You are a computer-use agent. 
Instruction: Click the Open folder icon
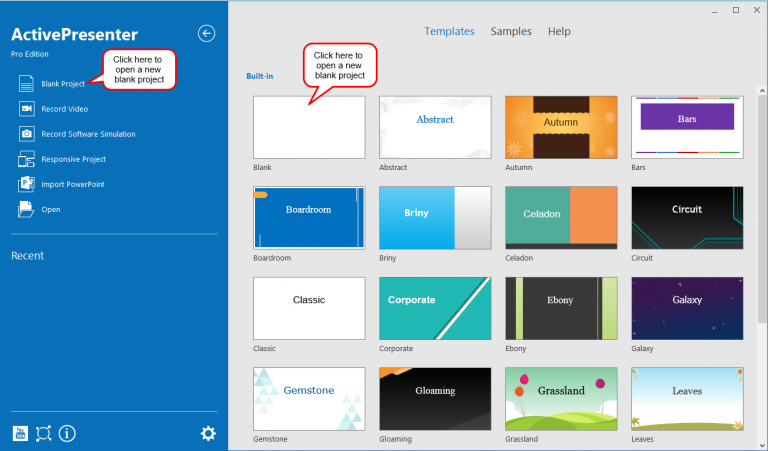[x=26, y=209]
